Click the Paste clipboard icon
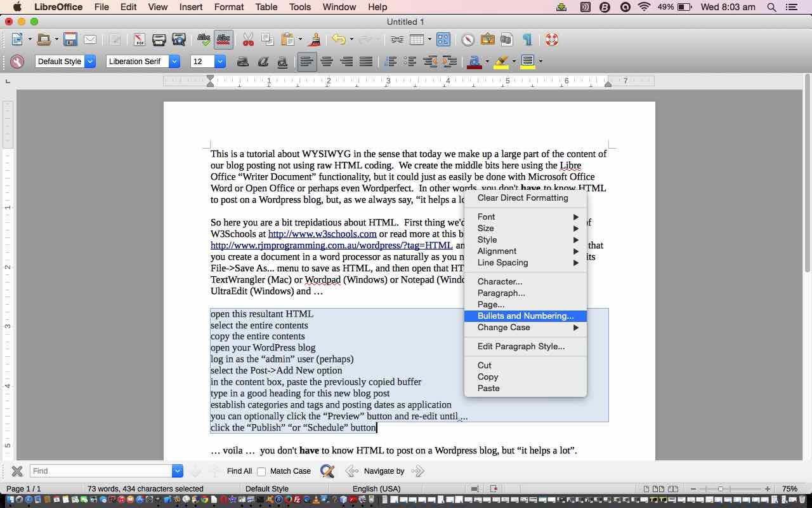The width and height of the screenshot is (812, 508). pyautogui.click(x=287, y=40)
